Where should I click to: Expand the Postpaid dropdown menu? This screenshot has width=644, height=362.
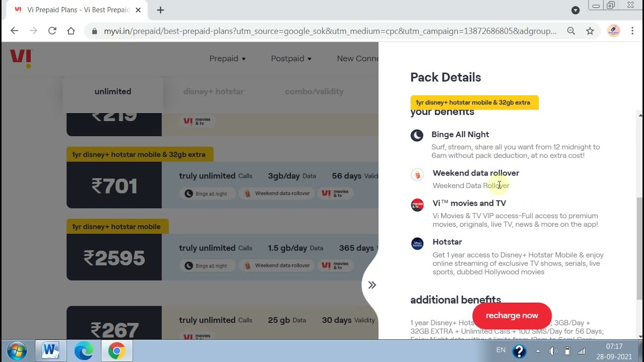[x=291, y=58]
